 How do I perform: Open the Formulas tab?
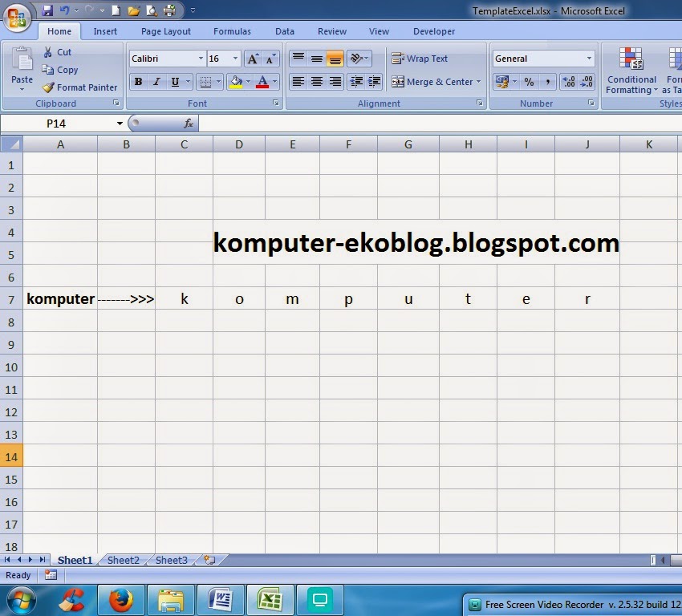[x=232, y=31]
